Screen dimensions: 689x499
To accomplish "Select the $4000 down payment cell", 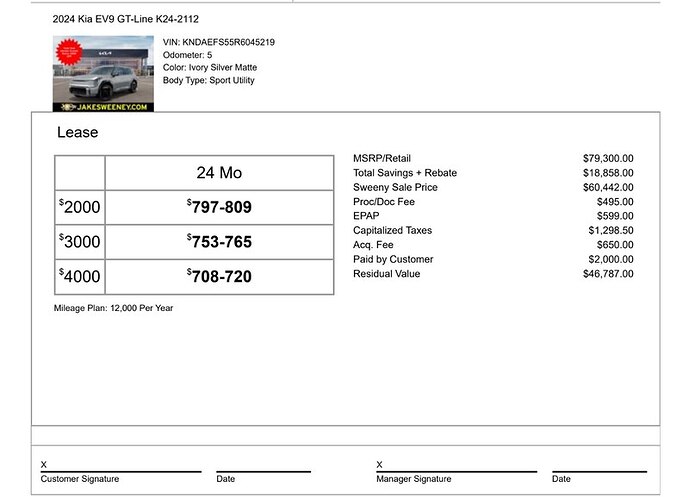I will tap(80, 276).
